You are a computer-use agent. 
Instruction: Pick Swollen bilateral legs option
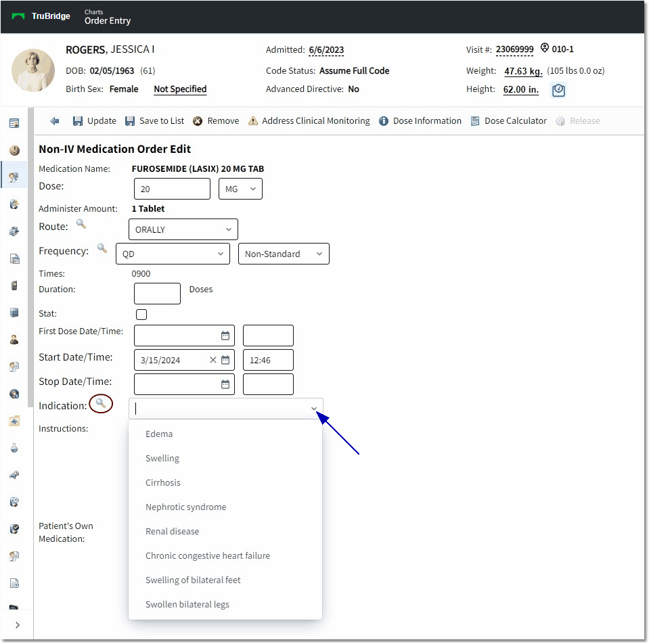pos(225,605)
